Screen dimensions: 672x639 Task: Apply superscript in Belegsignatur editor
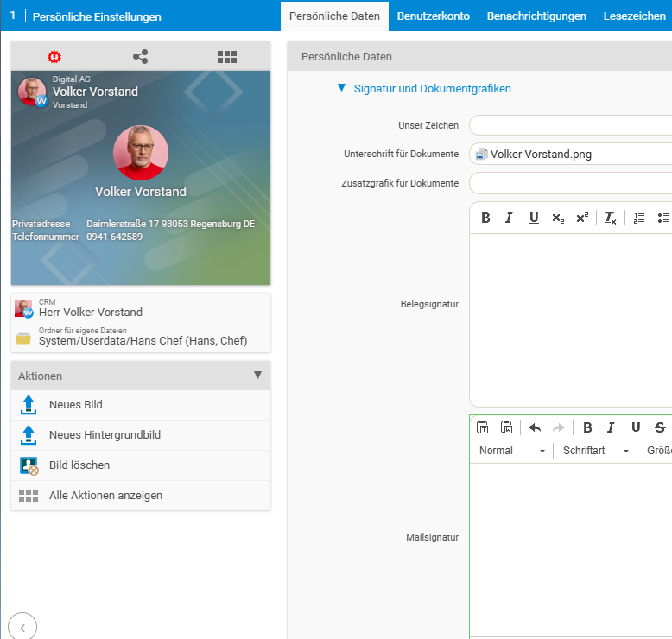coord(582,218)
